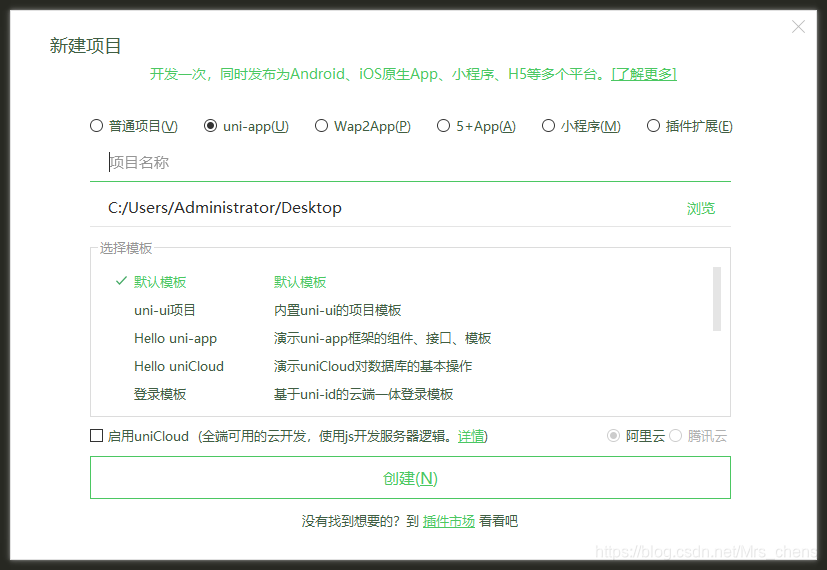The image size is (827, 570).
Task: Click description 基于uni-id的云端一体登录模板
Action: [363, 394]
